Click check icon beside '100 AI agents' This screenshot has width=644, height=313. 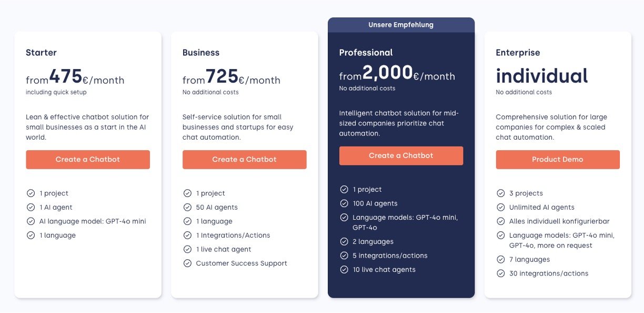344,203
